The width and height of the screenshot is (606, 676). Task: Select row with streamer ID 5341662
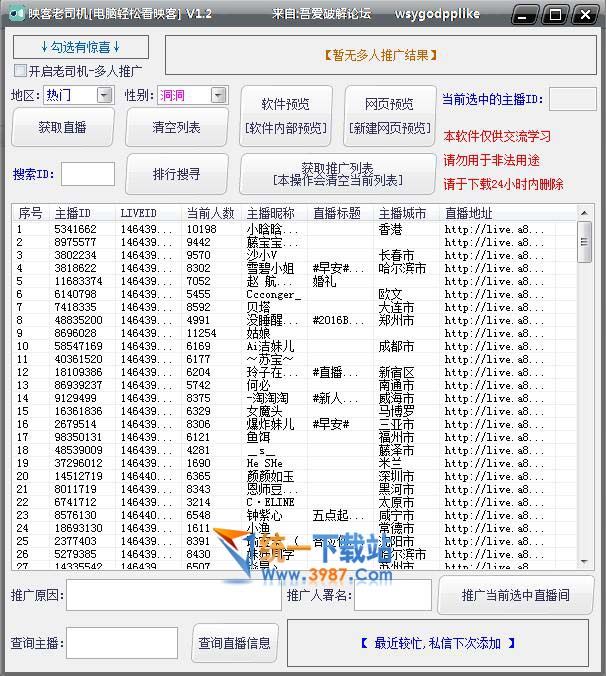(75, 229)
